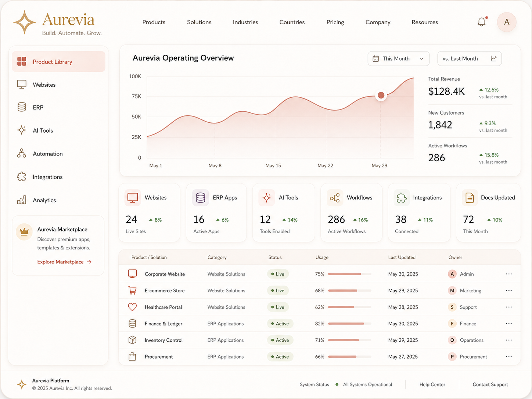Image resolution: width=532 pixels, height=399 pixels.
Task: Click the Analytics chart icon in sidebar
Action: pos(22,200)
